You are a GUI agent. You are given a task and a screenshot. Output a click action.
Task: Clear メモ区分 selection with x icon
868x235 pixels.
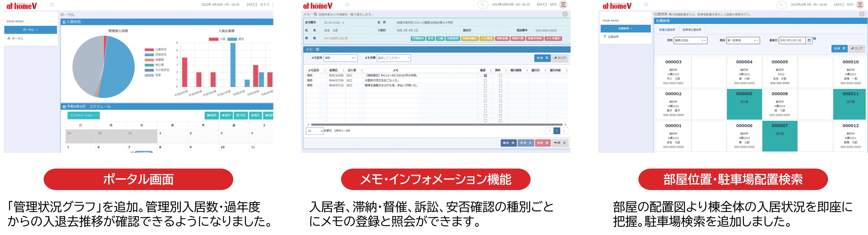pyautogui.click(x=352, y=58)
